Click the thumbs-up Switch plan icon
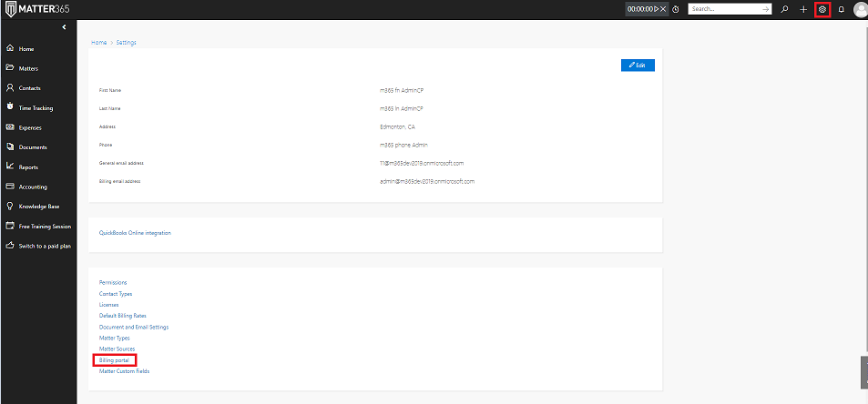 coord(9,246)
